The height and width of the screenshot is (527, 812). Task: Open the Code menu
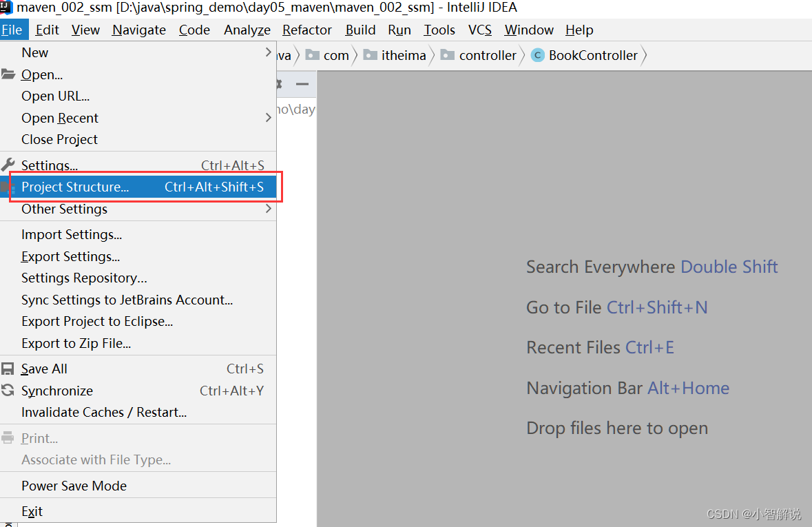(194, 30)
